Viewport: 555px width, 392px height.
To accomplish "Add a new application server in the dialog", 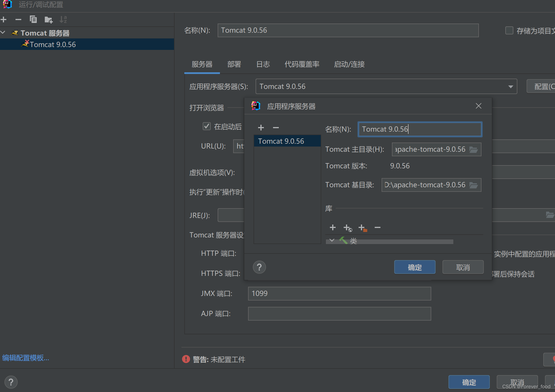I will pyautogui.click(x=261, y=128).
